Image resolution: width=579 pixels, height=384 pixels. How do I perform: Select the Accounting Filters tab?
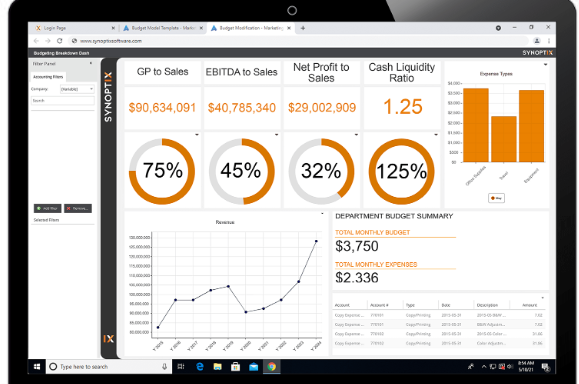[48, 77]
